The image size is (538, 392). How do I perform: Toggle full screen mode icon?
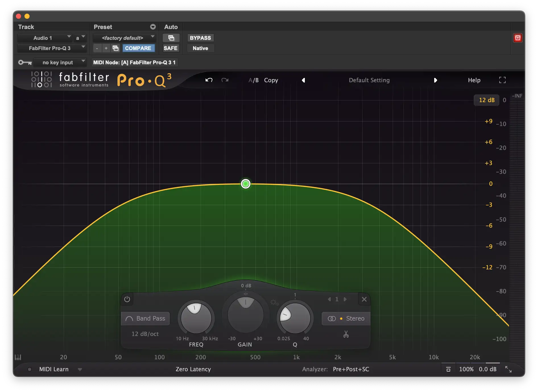coord(502,80)
